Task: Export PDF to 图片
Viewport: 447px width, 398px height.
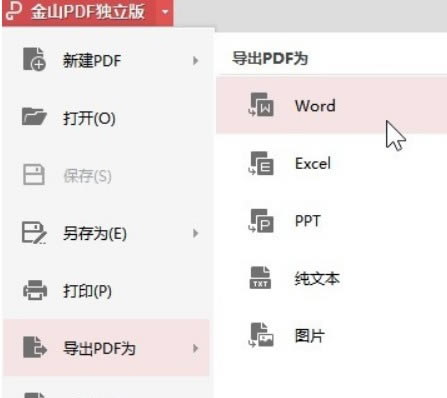Action: 331,335
